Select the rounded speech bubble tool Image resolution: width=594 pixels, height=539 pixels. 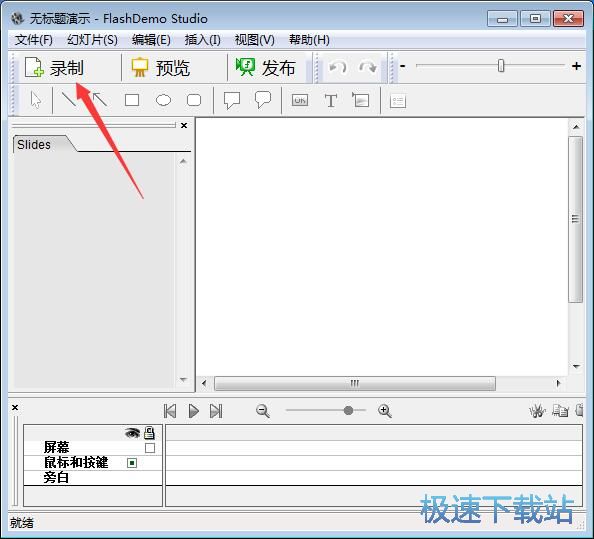coord(263,100)
